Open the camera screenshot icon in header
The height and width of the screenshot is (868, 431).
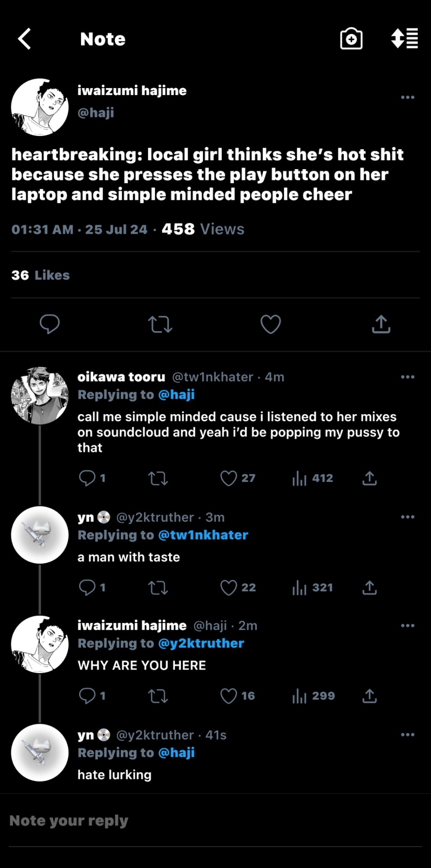(x=351, y=39)
